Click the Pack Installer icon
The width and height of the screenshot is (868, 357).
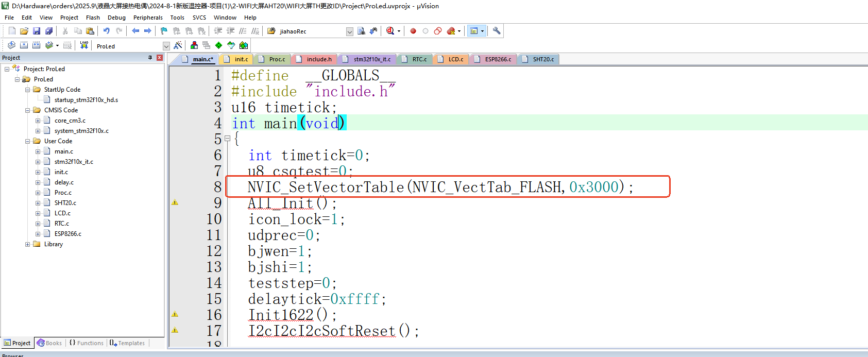[244, 45]
